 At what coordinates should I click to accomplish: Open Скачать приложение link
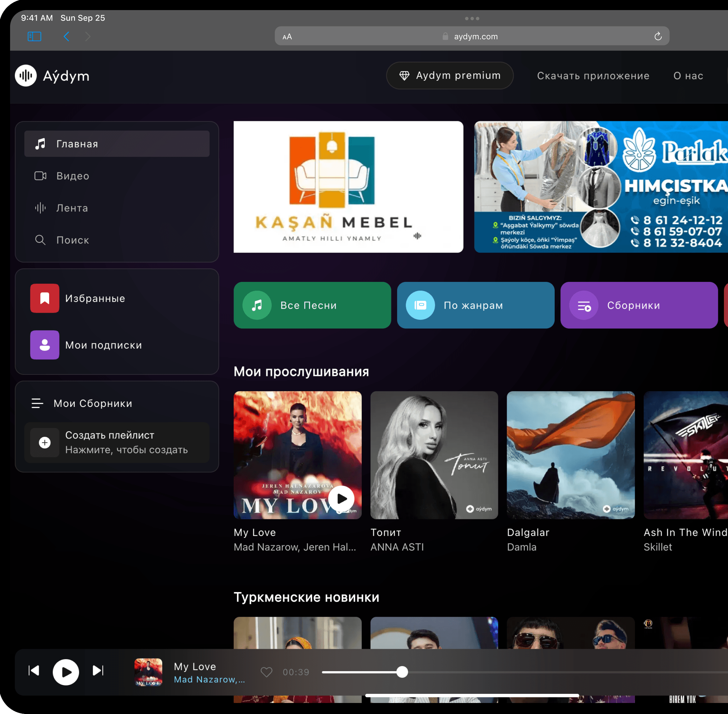(x=593, y=76)
